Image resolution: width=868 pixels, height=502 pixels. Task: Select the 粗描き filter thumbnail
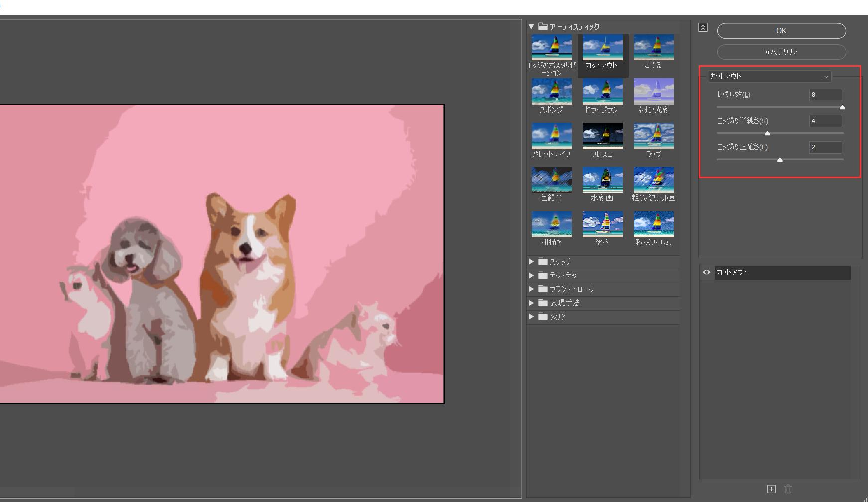(551, 224)
